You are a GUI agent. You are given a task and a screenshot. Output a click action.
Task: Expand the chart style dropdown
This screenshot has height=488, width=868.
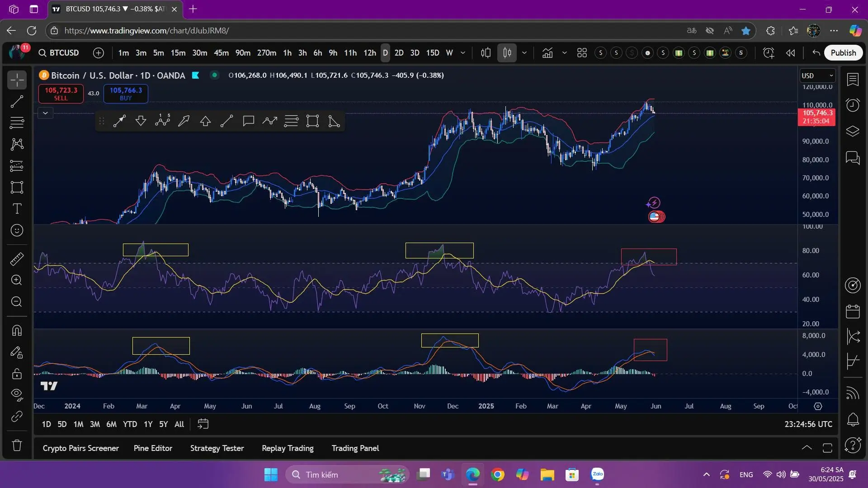pos(524,53)
